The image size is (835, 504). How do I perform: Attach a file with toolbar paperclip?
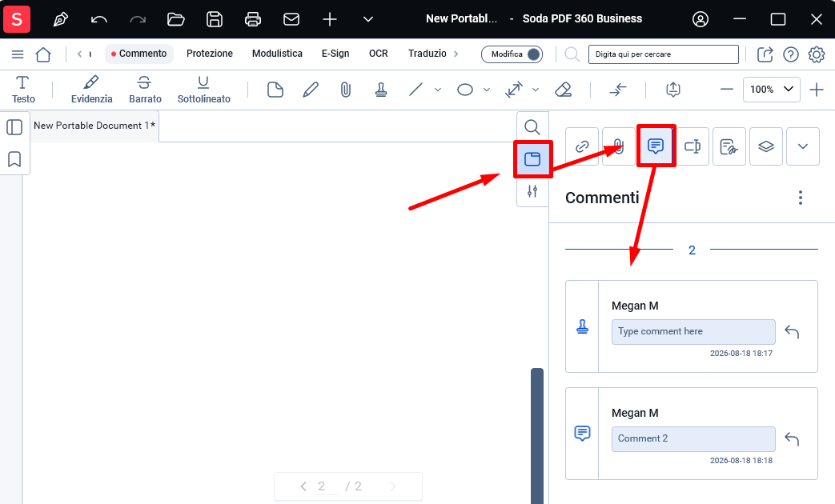346,90
